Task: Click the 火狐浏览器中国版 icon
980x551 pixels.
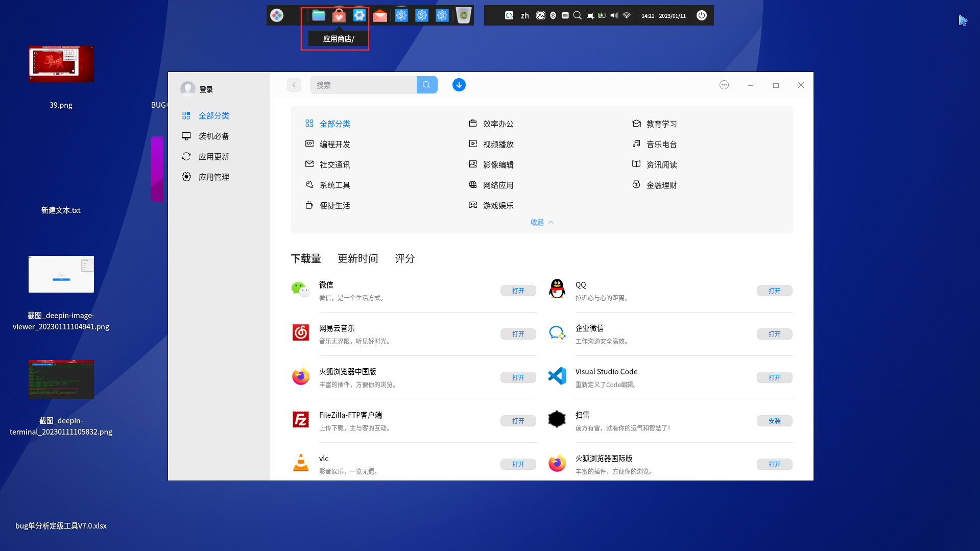Action: click(x=301, y=376)
